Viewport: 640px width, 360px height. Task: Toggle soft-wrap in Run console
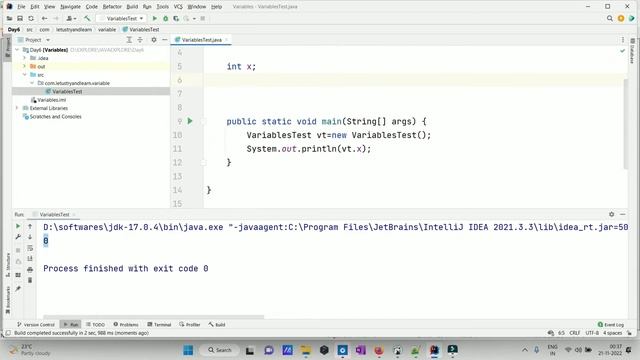(x=30, y=248)
